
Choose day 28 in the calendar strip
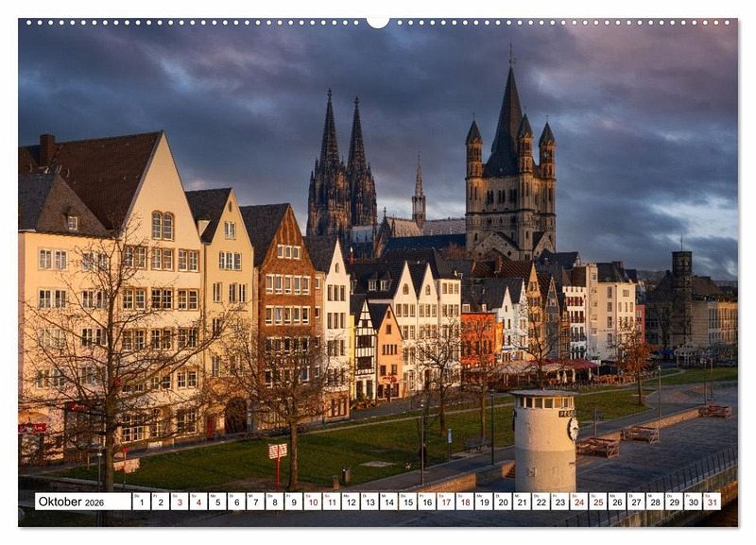[654, 502]
